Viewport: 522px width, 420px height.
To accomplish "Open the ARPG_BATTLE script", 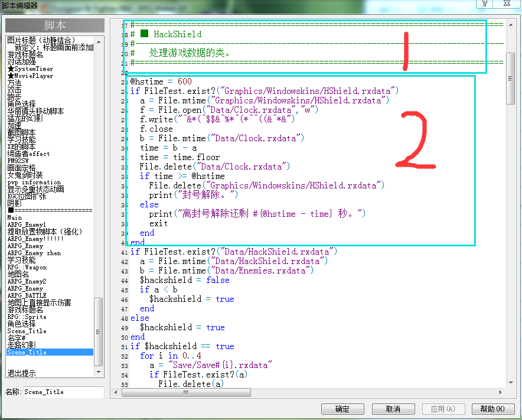I will pyautogui.click(x=27, y=295).
